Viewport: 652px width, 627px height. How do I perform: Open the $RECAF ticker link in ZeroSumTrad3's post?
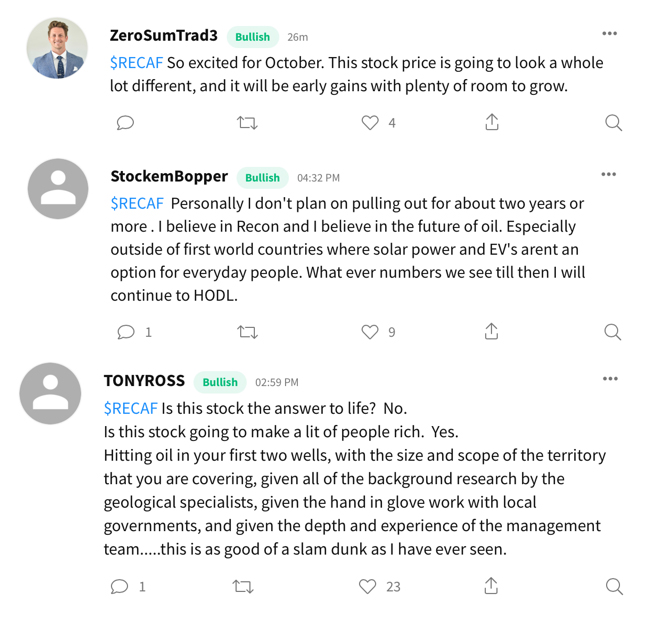pos(136,62)
